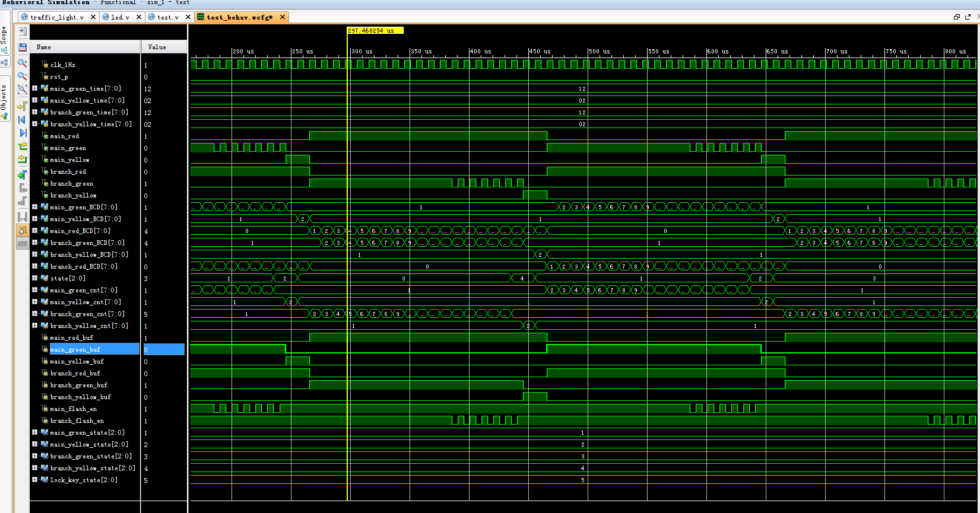Jump to time zero with the Go To Time 0 icon
980x513 pixels.
[23, 120]
